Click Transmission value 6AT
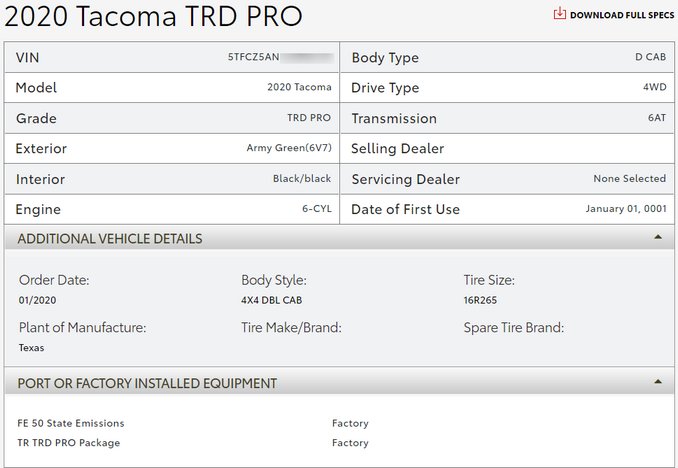The height and width of the screenshot is (468, 678). pos(657,118)
